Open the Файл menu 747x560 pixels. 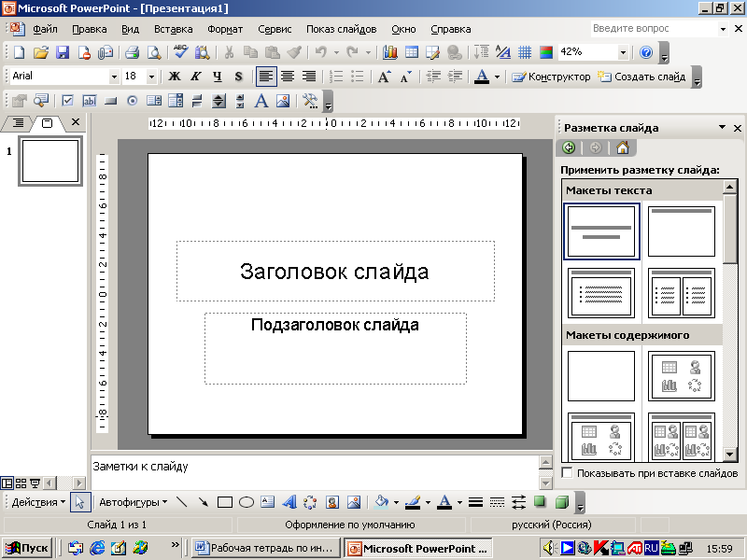(x=45, y=29)
